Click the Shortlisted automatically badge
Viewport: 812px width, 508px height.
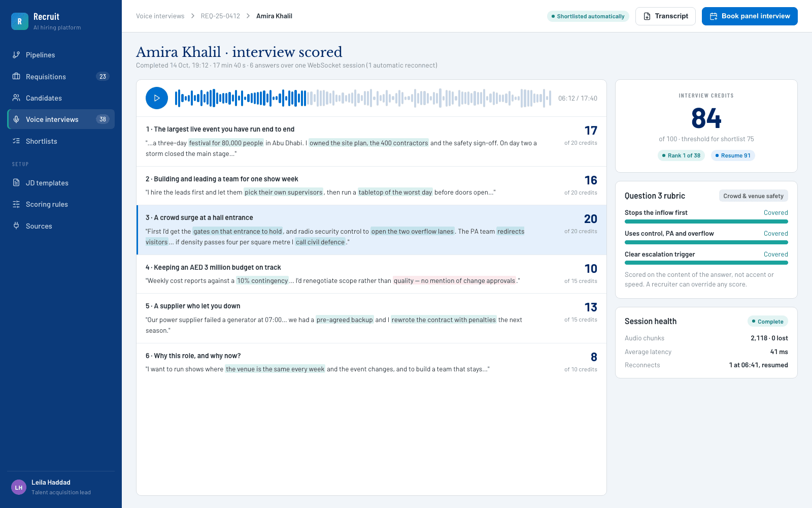(x=588, y=16)
